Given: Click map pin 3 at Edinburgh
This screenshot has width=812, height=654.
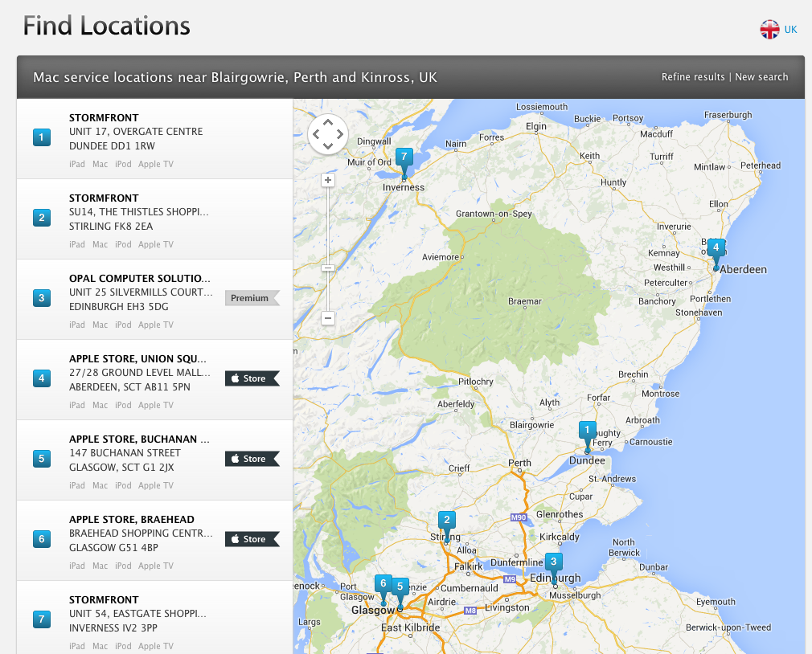Looking at the screenshot, I should pos(554,567).
